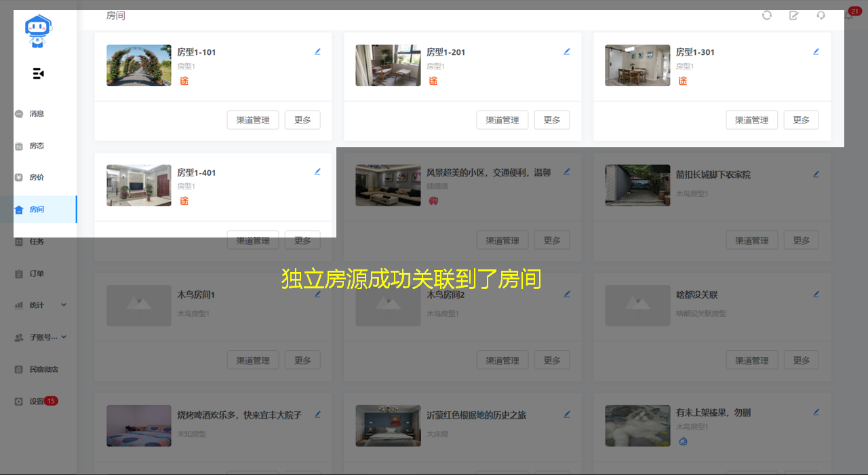Edit room 房型1-201 with its pencil icon
Image resolution: width=868 pixels, height=475 pixels.
(x=567, y=52)
